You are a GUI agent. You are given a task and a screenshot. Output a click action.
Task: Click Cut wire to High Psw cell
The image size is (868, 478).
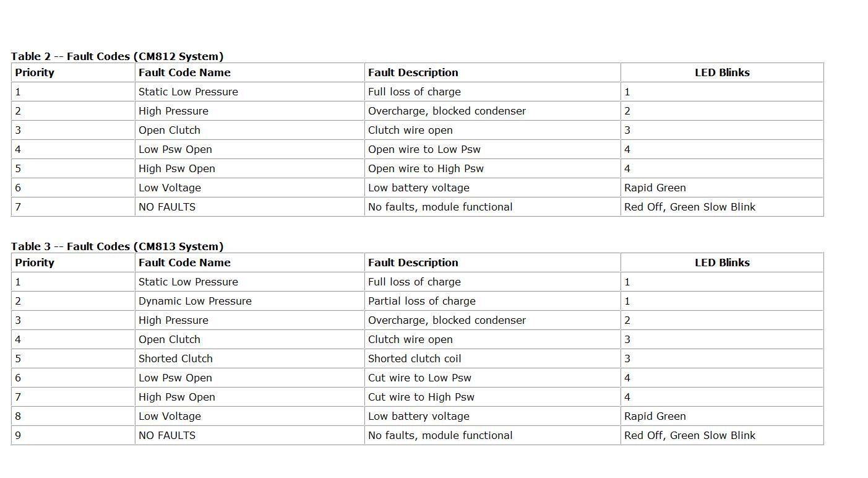pyautogui.click(x=492, y=397)
